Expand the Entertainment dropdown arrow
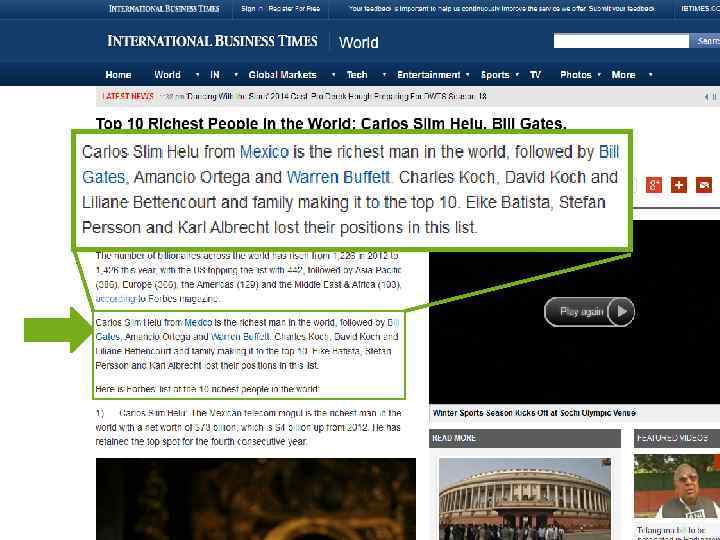 click(467, 74)
